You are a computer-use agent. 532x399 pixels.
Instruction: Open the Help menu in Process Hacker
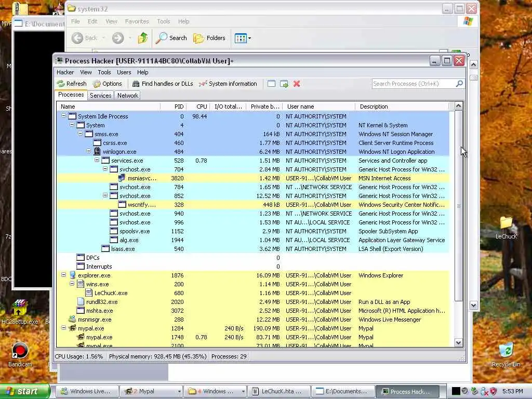142,72
